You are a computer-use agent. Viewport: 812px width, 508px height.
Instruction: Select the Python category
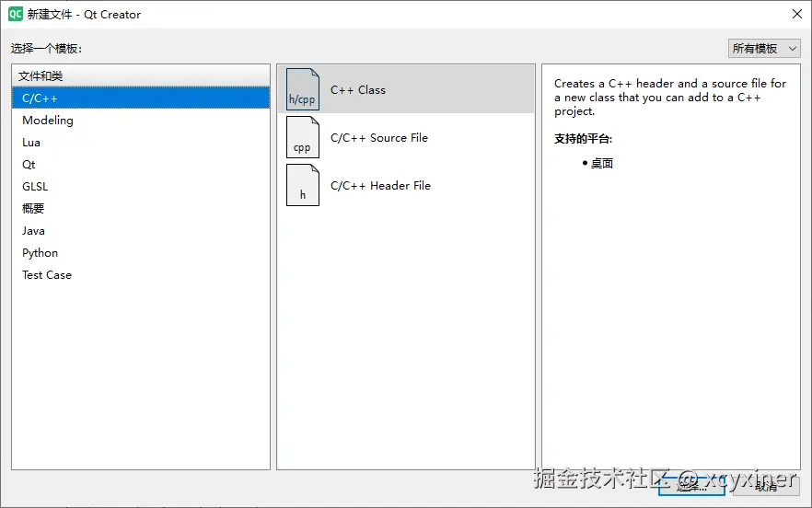141,253
